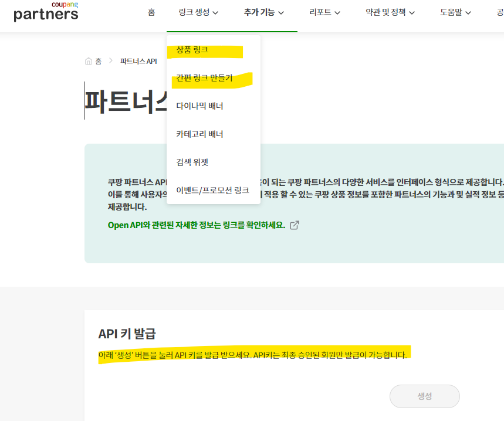Choose 간편 링크 만들기 from the open menu
Viewport: 504px width, 421px height.
click(203, 78)
